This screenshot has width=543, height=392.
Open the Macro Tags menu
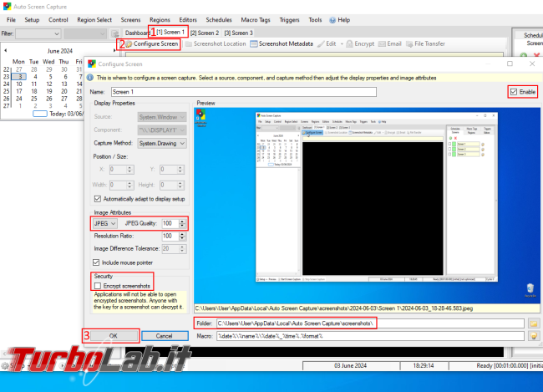pos(256,20)
